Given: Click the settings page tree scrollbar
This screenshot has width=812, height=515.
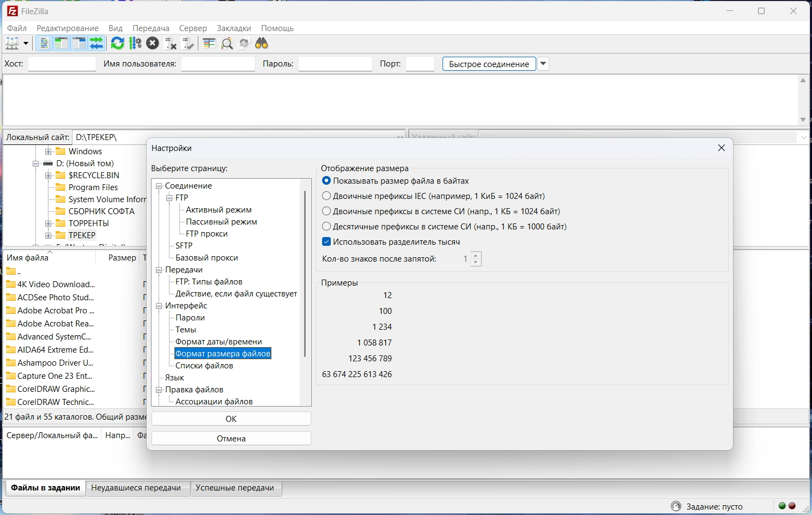Looking at the screenshot, I should pos(305,272).
